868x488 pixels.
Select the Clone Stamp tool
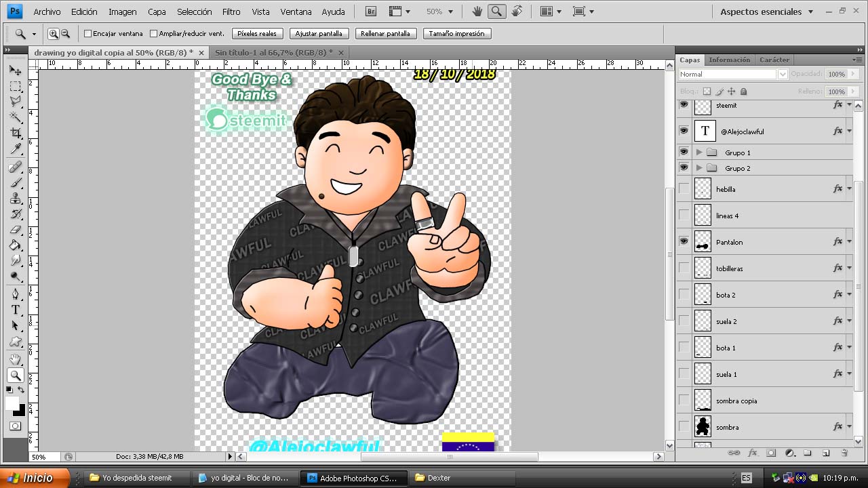click(16, 199)
